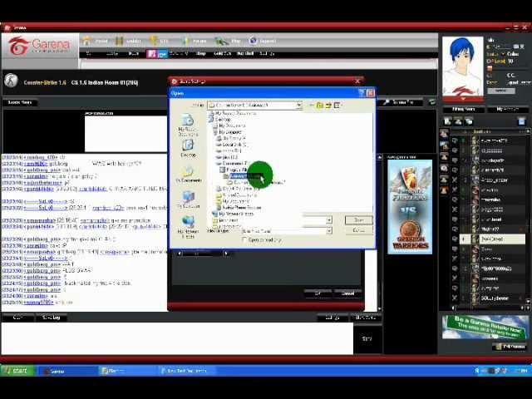Click OK in the Garena settings dialog
Viewport: 532px width, 399px height.
click(318, 293)
